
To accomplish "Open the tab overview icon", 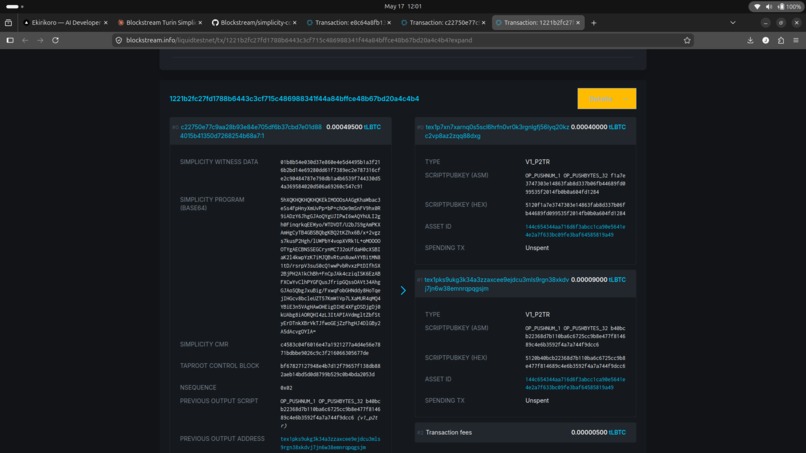I will [x=8, y=23].
